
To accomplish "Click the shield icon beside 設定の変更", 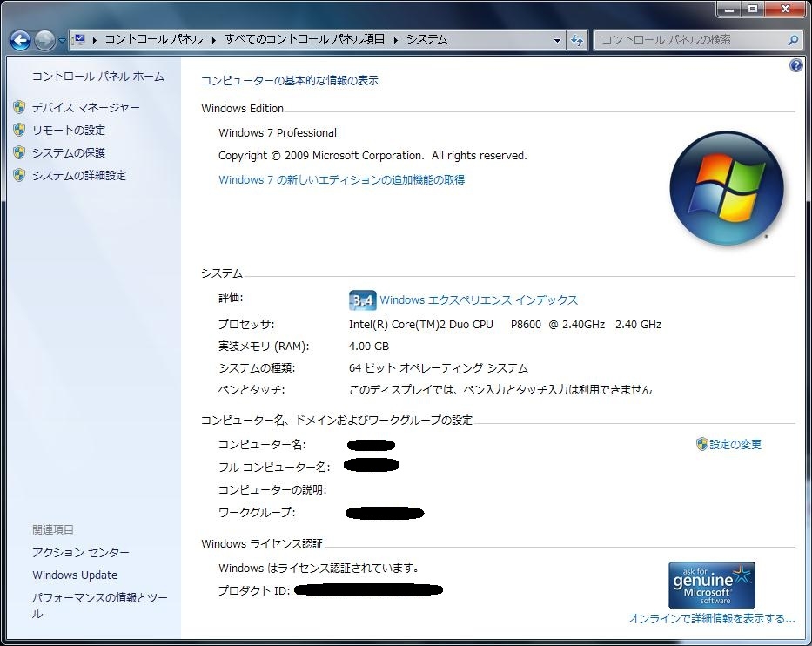I will coord(701,444).
